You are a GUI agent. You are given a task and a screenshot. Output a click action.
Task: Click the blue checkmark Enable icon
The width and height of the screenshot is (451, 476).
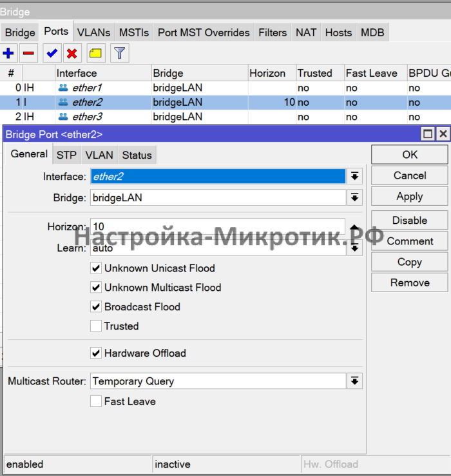coord(52,54)
